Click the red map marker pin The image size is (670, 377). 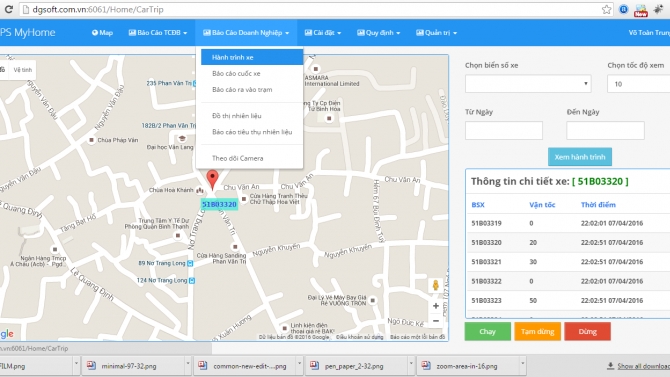(212, 179)
